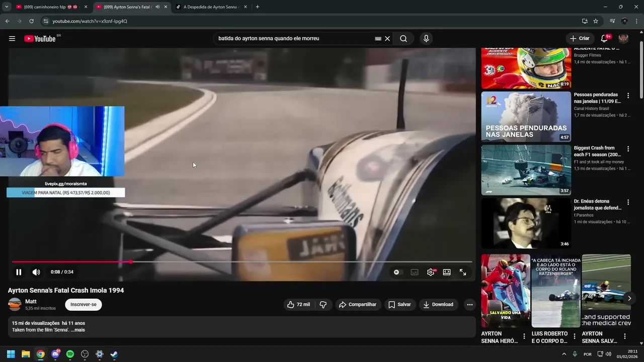
Task: Open File Explorer from taskbar
Action: point(26,354)
